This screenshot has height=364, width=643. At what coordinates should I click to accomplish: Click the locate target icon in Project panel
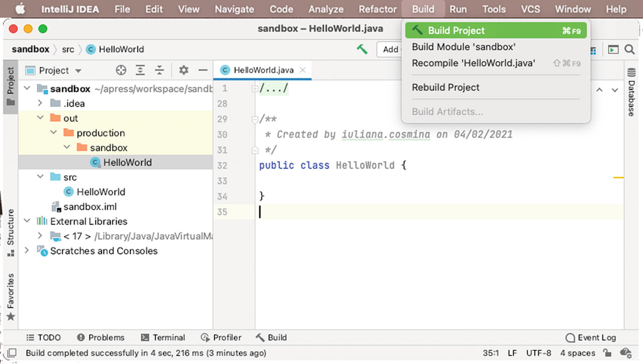pos(121,70)
